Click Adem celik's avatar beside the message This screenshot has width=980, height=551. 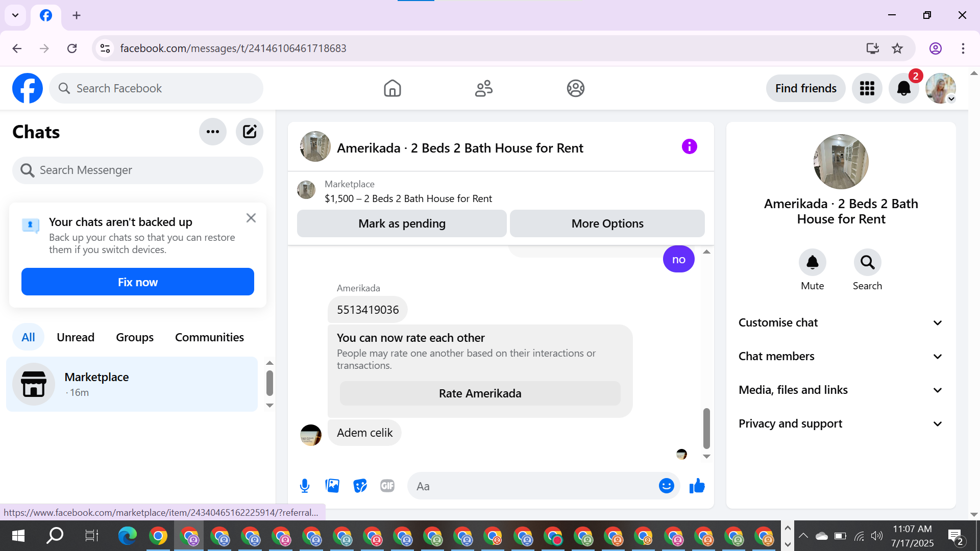click(311, 435)
